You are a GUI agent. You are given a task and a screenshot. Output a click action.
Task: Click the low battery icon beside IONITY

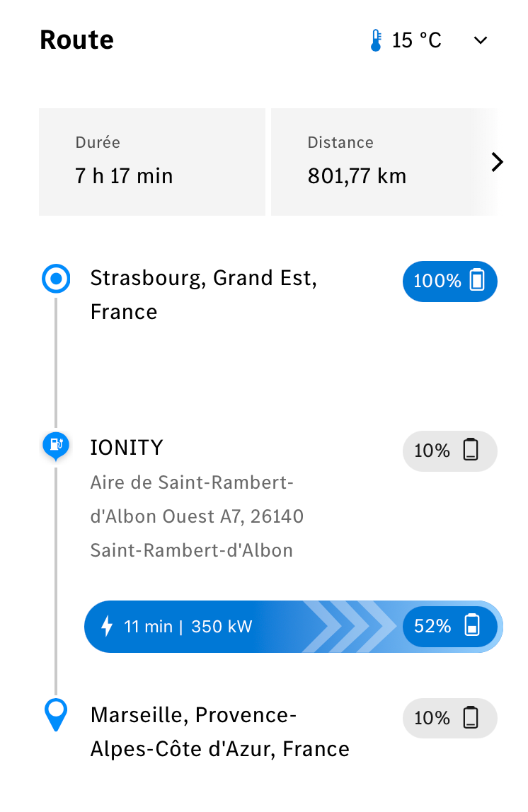tap(471, 450)
